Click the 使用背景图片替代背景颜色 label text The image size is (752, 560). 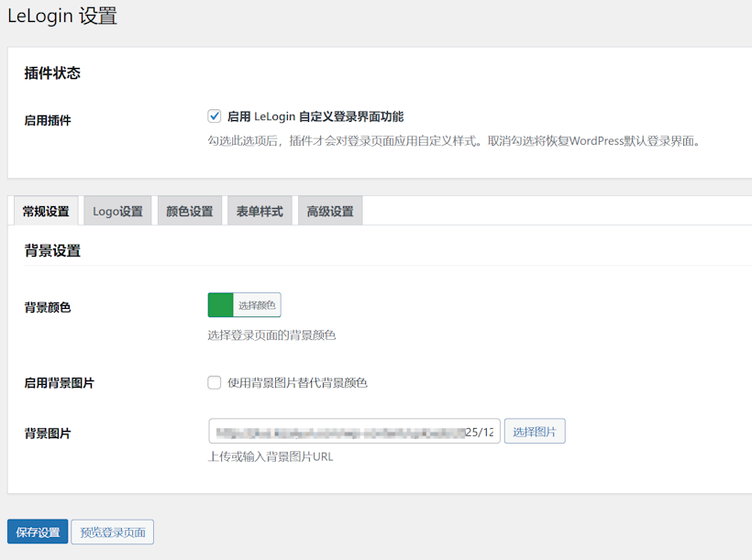297,382
